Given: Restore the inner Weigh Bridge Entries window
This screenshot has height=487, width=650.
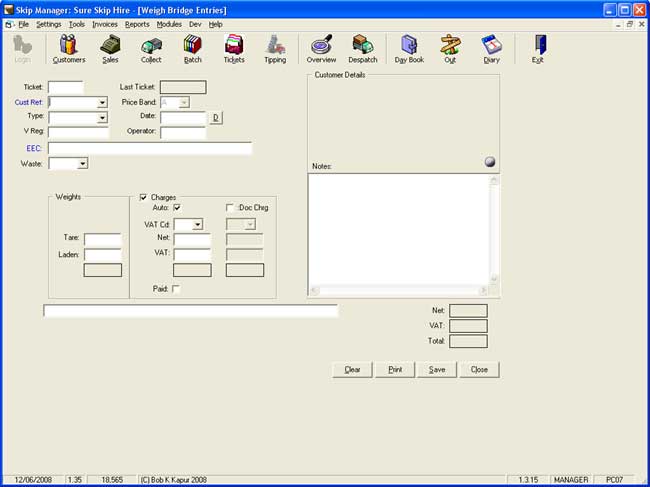Looking at the screenshot, I should 630,24.
